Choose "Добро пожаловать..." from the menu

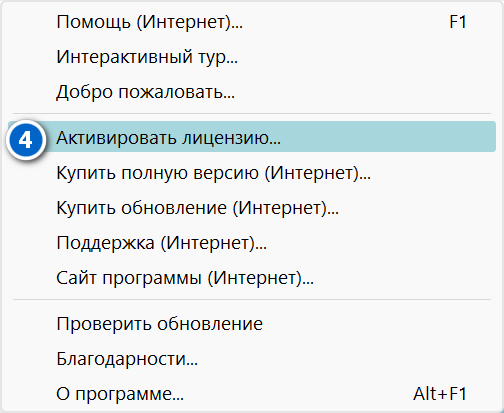click(252, 92)
